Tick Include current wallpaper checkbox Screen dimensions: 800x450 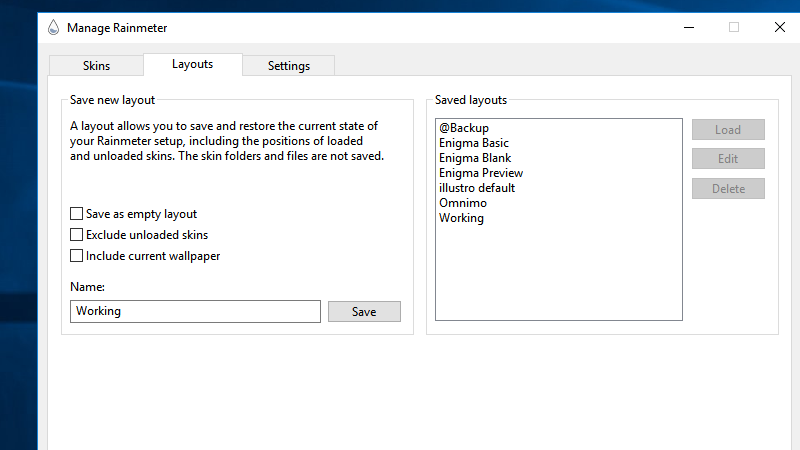77,256
